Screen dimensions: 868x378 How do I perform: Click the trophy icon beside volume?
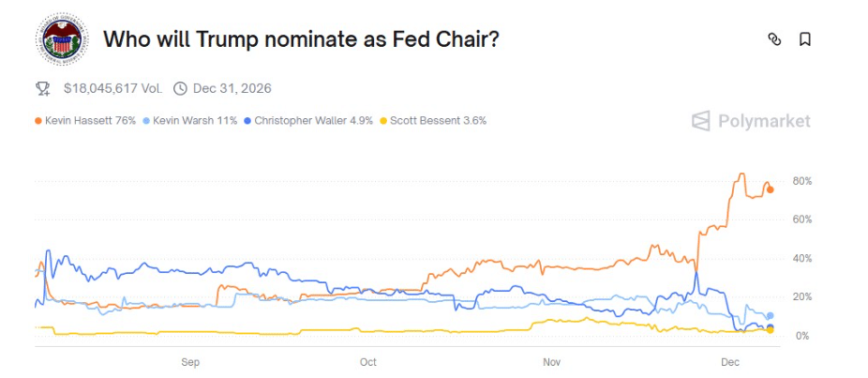[x=43, y=88]
